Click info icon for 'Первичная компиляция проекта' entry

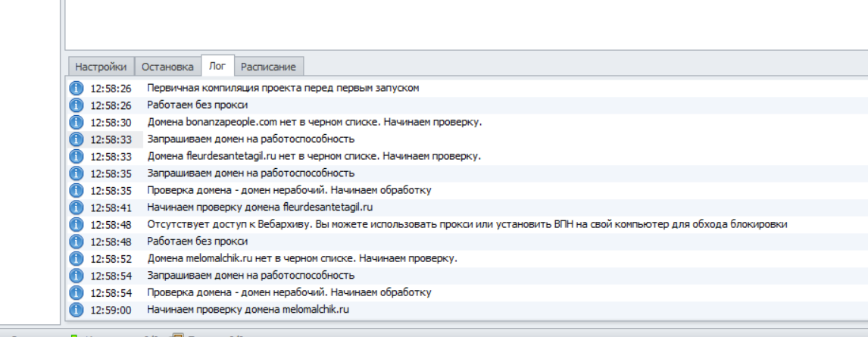tap(76, 88)
